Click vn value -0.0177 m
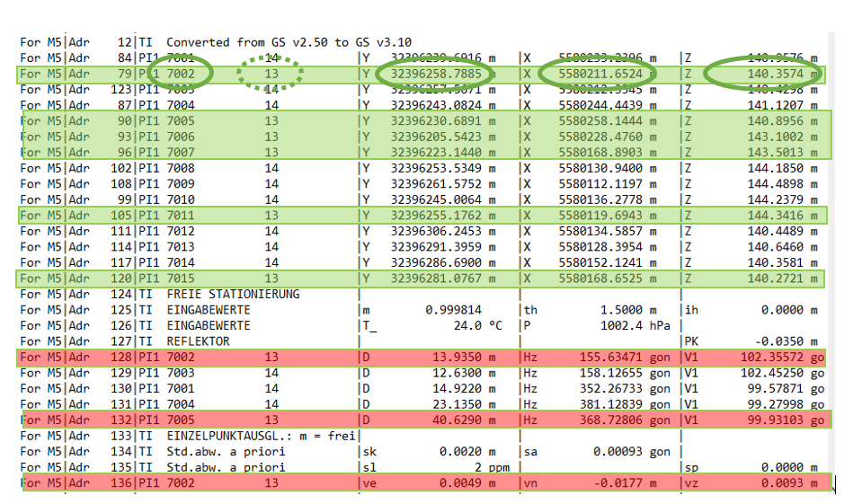Image resolution: width=862 pixels, height=504 pixels. pyautogui.click(x=625, y=483)
